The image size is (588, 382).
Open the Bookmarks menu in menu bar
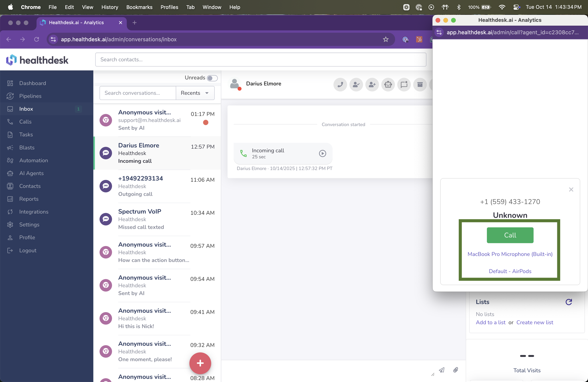139,7
